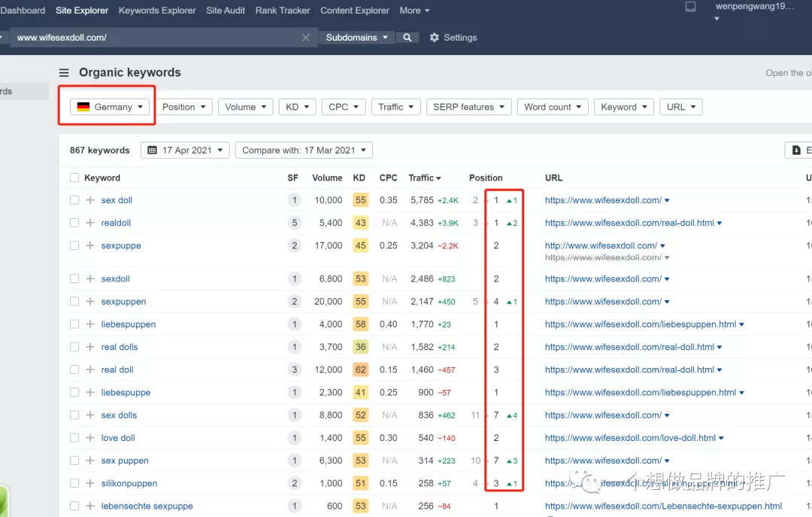
Task: Click the export icon button
Action: [x=798, y=151]
